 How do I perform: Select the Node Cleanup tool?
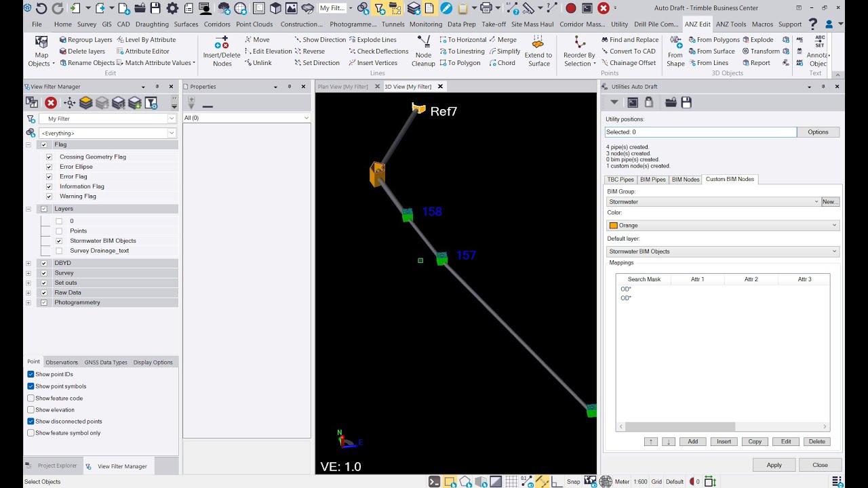point(423,52)
